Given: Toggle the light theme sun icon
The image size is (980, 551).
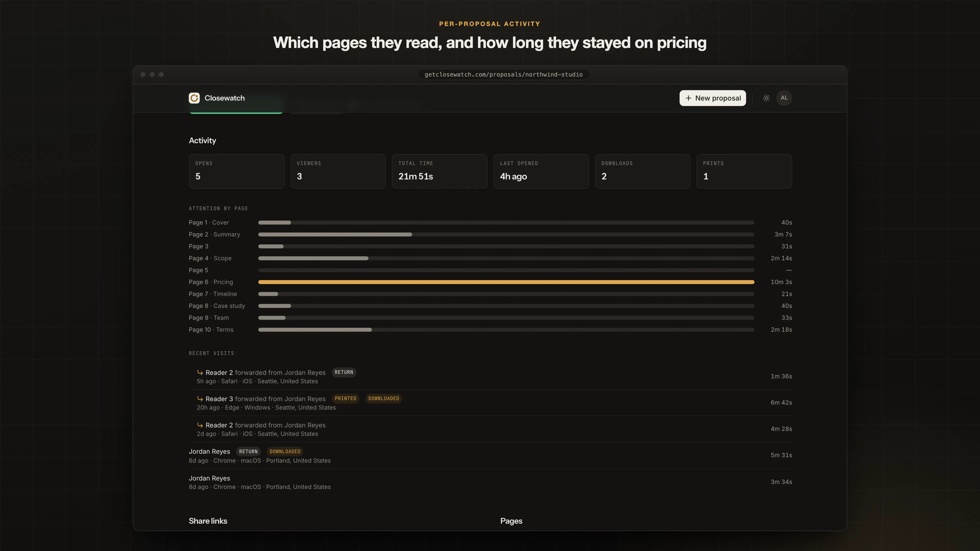Looking at the screenshot, I should pos(766,98).
